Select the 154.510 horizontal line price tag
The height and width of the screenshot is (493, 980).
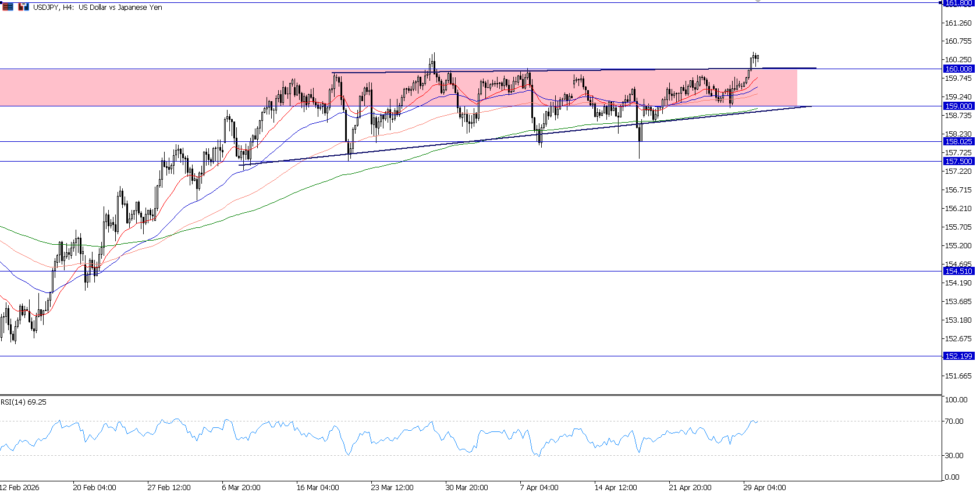coord(958,271)
